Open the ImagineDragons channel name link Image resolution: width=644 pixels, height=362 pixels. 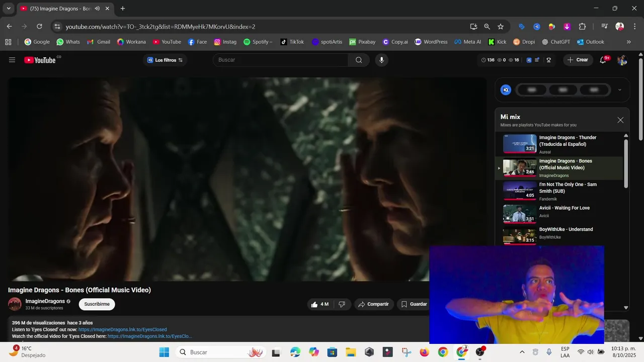pyautogui.click(x=45, y=301)
